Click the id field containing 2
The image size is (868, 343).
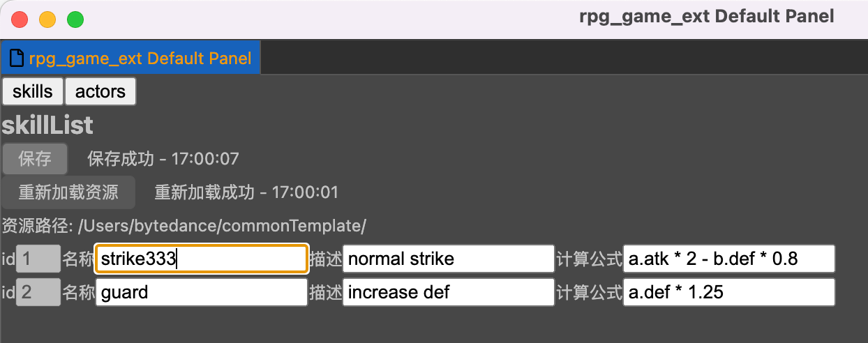point(38,292)
